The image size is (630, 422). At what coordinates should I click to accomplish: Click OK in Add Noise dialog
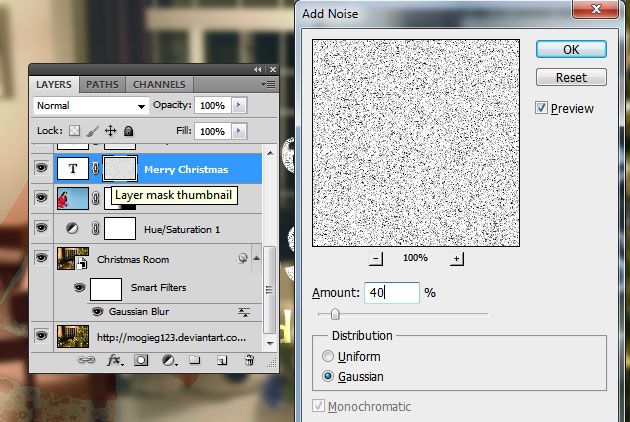pyautogui.click(x=571, y=49)
